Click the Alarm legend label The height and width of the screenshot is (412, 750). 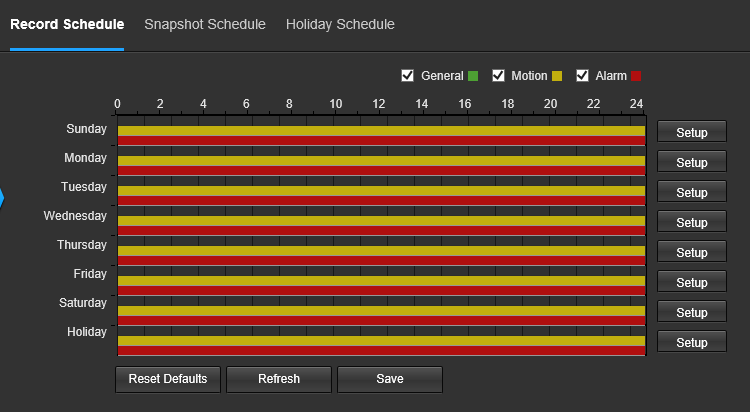(611, 76)
